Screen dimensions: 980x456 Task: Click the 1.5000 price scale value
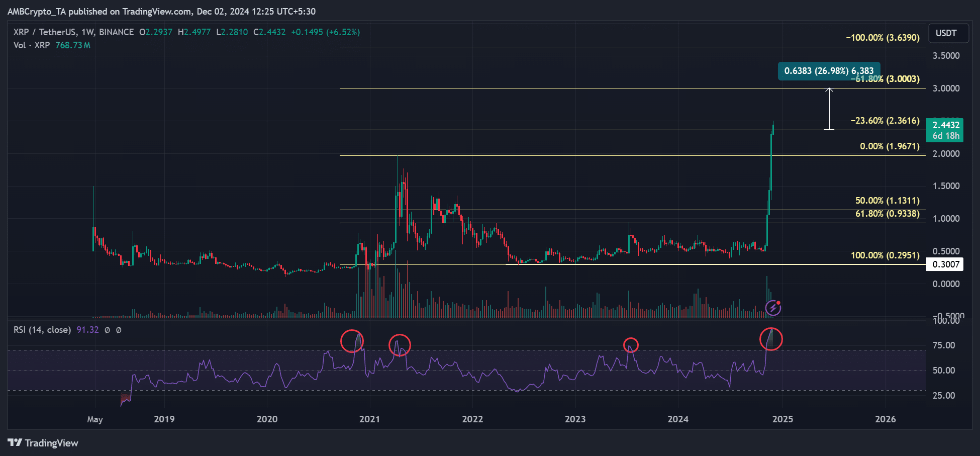click(946, 186)
